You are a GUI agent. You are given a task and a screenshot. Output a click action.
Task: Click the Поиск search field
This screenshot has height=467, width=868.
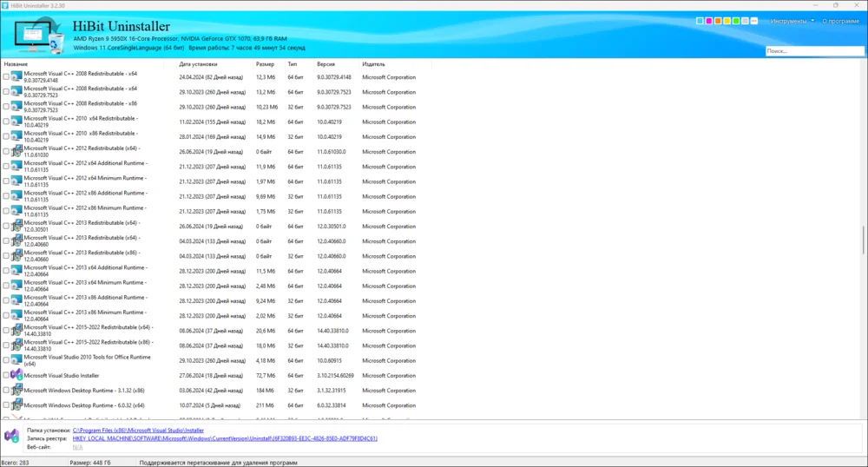pyautogui.click(x=814, y=51)
